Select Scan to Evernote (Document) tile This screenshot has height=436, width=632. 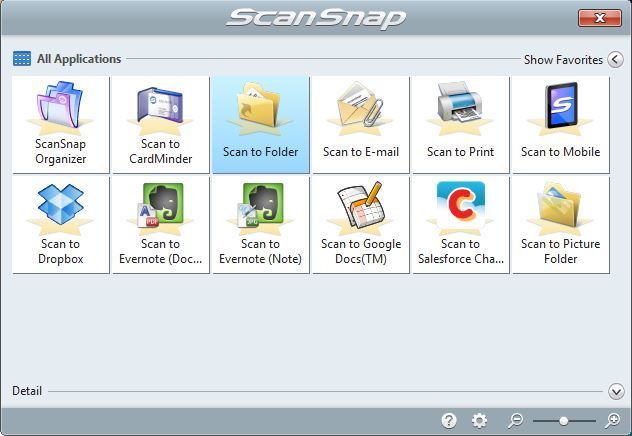pos(160,225)
